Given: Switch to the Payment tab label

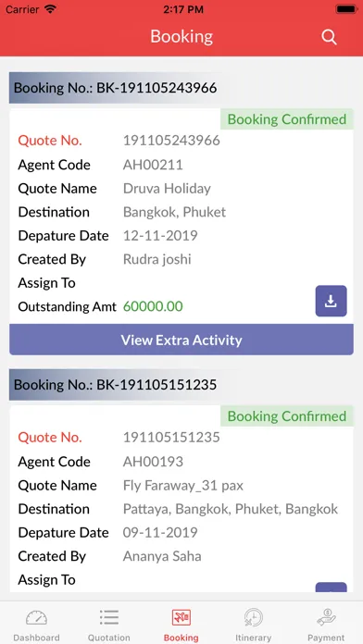Looking at the screenshot, I should [x=326, y=638].
